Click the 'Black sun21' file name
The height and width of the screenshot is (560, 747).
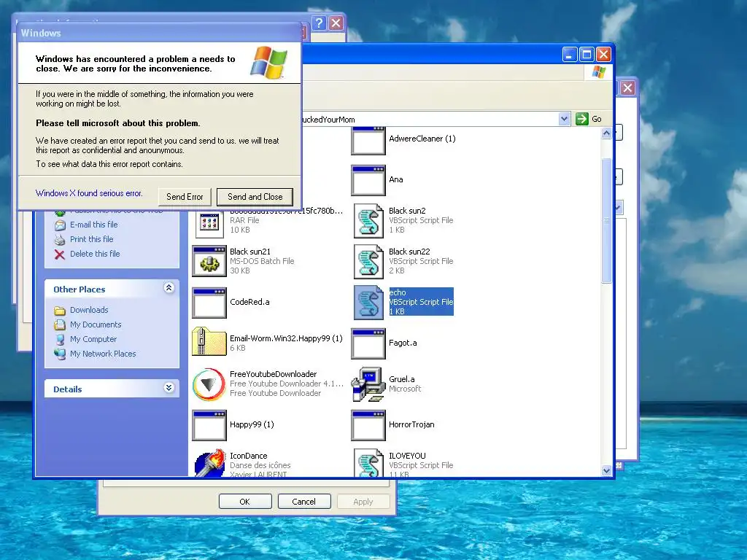coord(250,252)
